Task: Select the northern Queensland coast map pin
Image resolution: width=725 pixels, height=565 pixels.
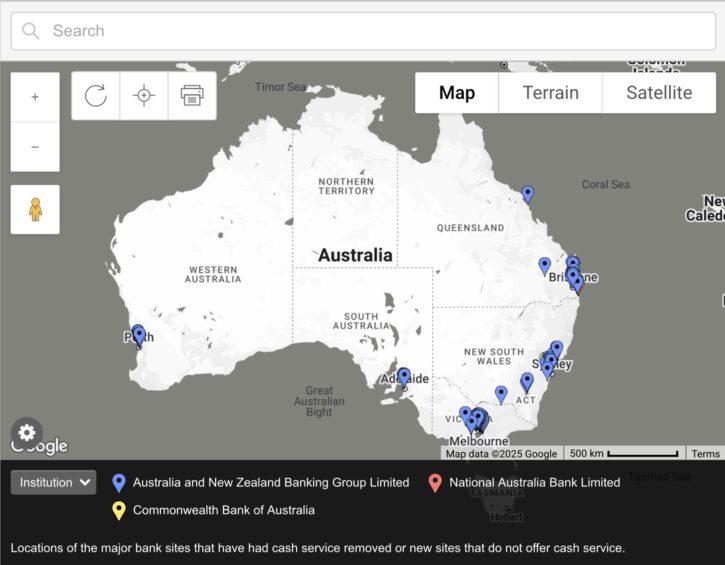Action: click(528, 194)
